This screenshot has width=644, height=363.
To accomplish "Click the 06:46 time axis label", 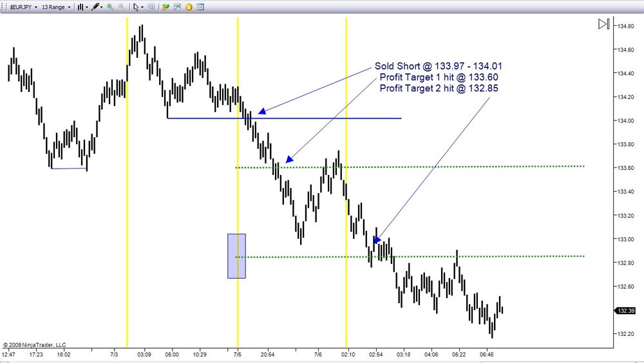I will click(x=487, y=355).
